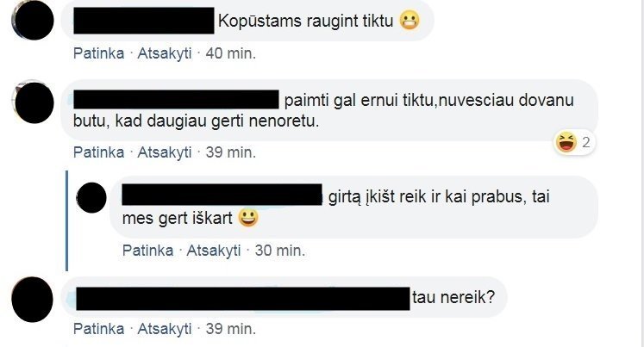
Task: Click the smiley emoji after 'mes gert iškart'
Action: (248, 218)
